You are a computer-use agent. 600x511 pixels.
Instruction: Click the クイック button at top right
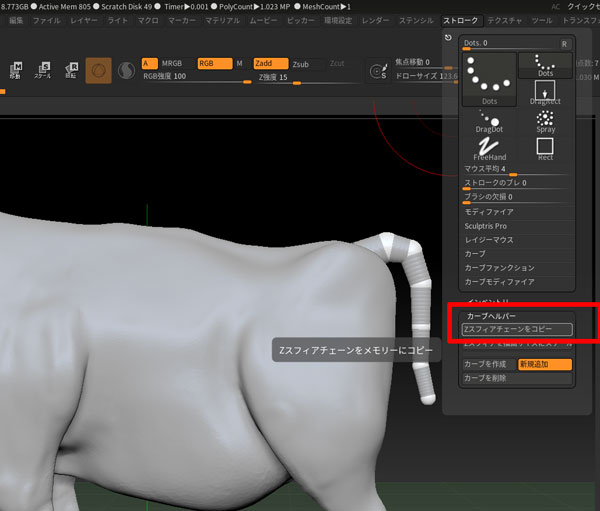[x=583, y=7]
